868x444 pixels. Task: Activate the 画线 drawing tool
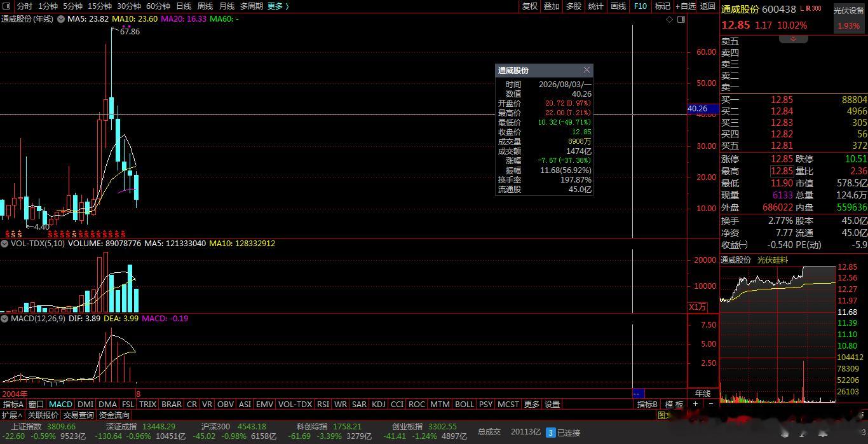coord(618,6)
